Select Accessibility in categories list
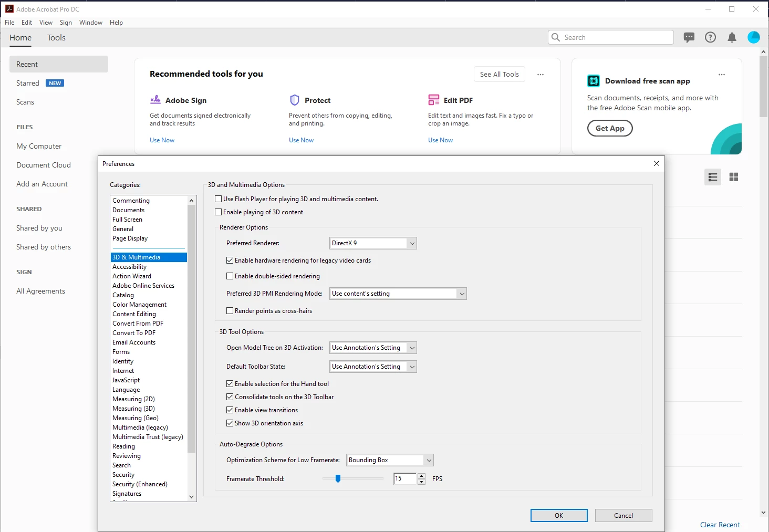 click(149, 267)
